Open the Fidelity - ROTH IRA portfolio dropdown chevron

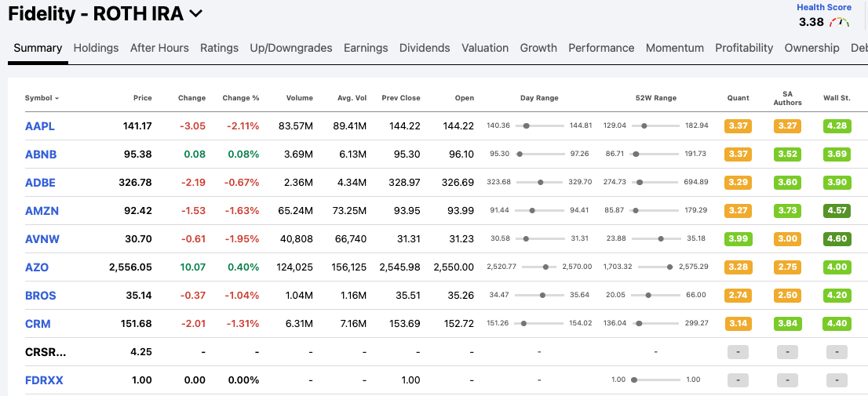coord(196,14)
